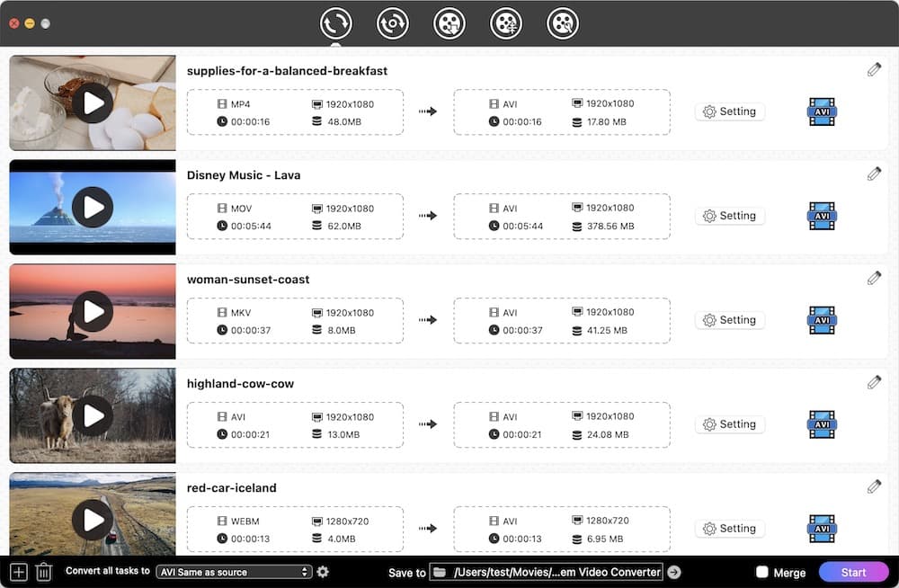Select AVI format icon for red-car-iceland
This screenshot has width=899, height=588.
[x=822, y=529]
